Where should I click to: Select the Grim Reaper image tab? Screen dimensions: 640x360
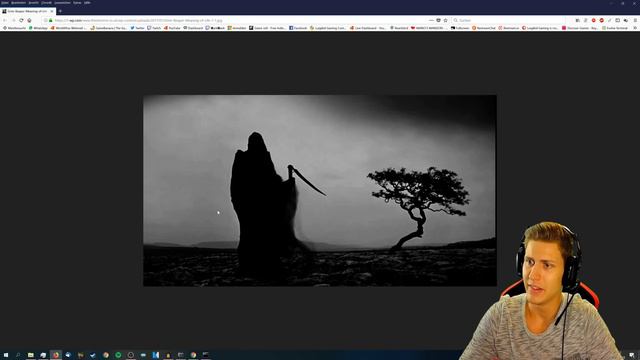(x=27, y=11)
